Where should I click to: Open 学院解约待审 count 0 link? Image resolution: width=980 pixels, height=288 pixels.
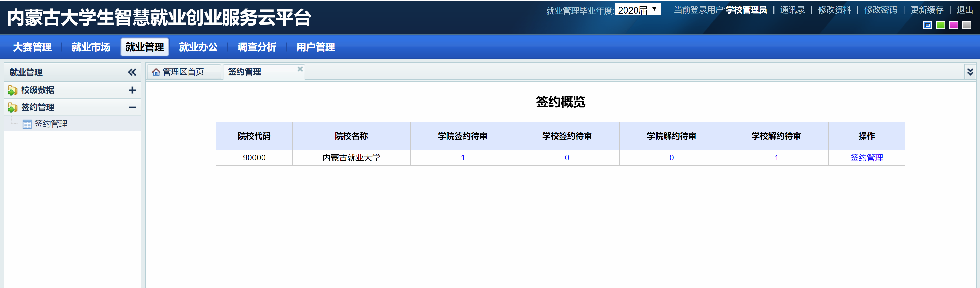671,158
